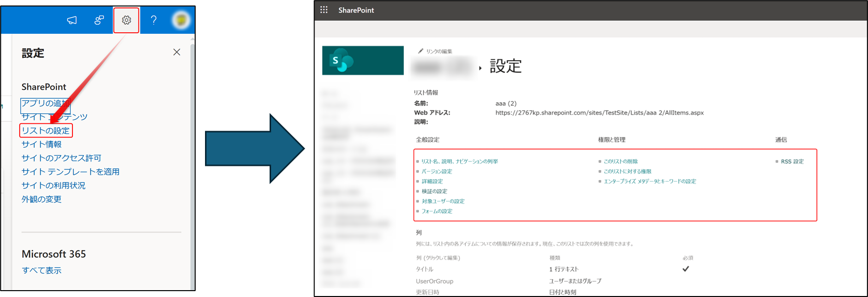Click the 1 行テキスト type cell
The height and width of the screenshot is (297, 868).
click(x=564, y=269)
